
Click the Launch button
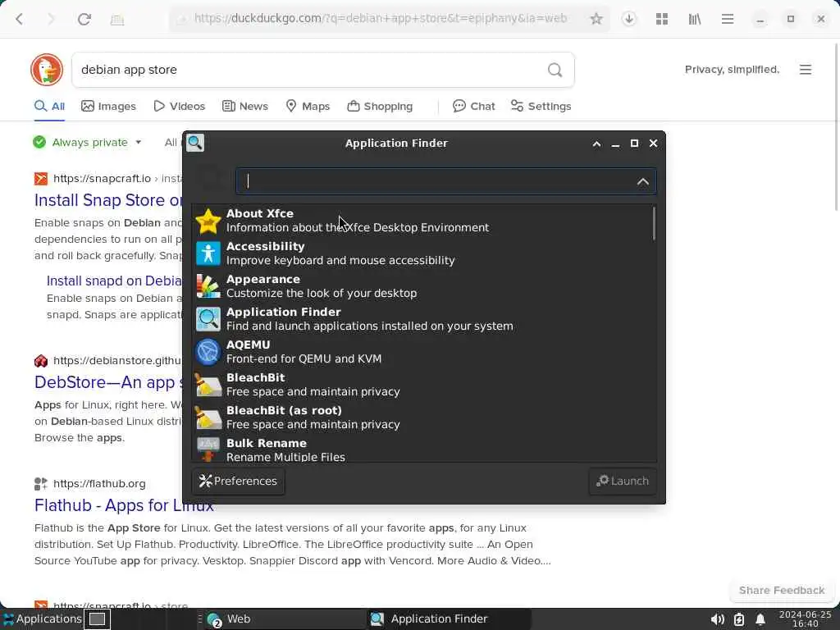pyautogui.click(x=623, y=481)
